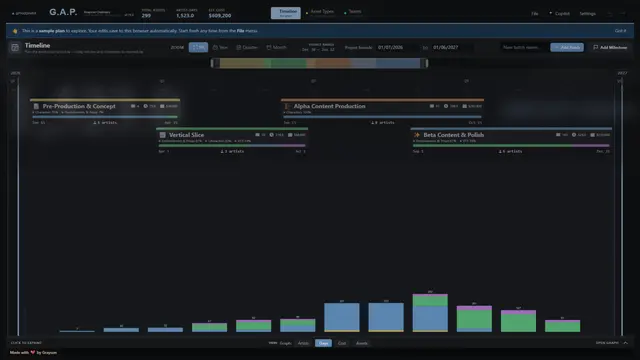
Task: Click the tallest stacked bar in graph
Action: (430, 313)
